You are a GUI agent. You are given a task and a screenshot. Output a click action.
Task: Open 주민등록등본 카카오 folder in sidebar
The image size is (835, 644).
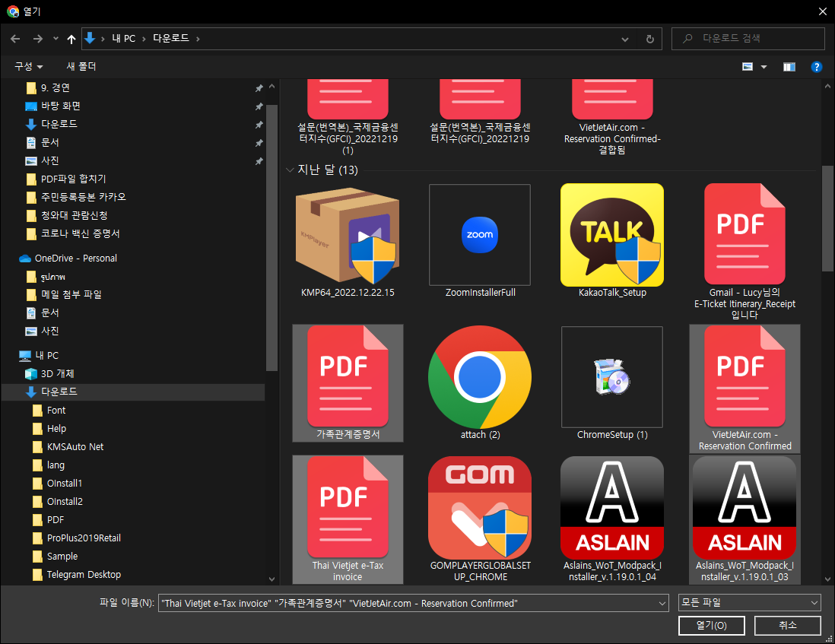pos(83,197)
